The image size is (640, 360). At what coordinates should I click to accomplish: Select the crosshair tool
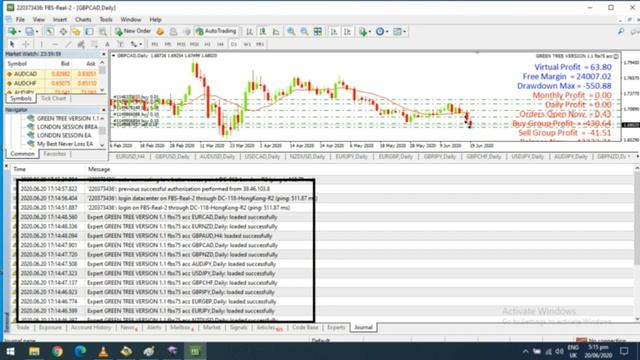(x=25, y=44)
